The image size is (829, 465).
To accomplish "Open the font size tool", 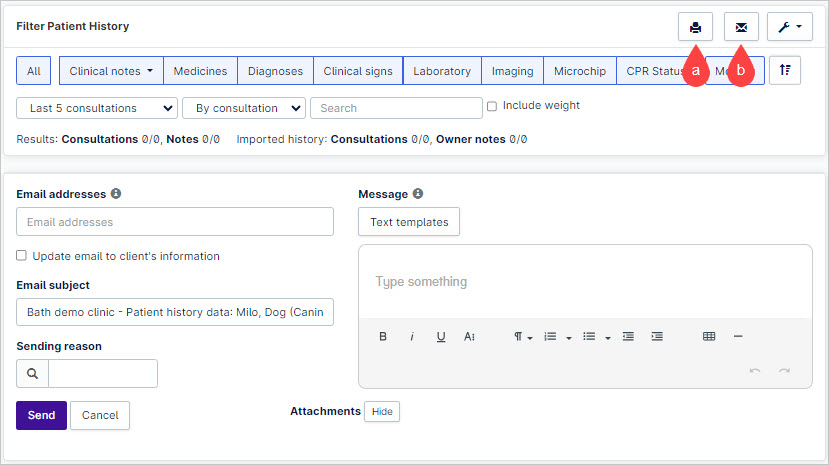I will (469, 337).
